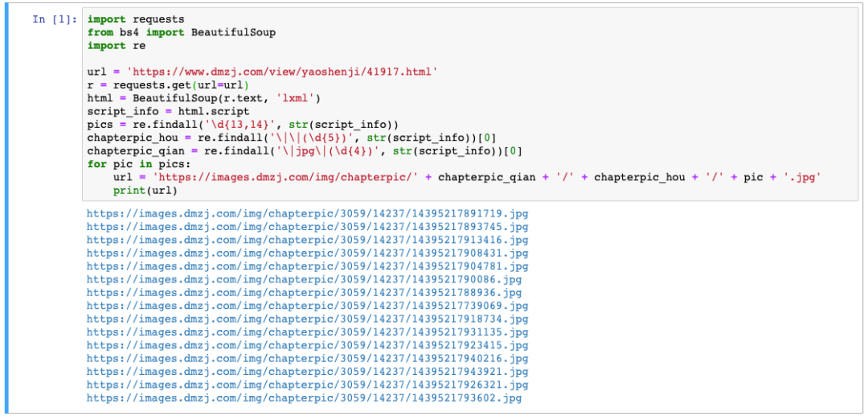This screenshot has height=416, width=868.
Task: Open the link ending 1439521790086.jpg
Action: [x=304, y=280]
